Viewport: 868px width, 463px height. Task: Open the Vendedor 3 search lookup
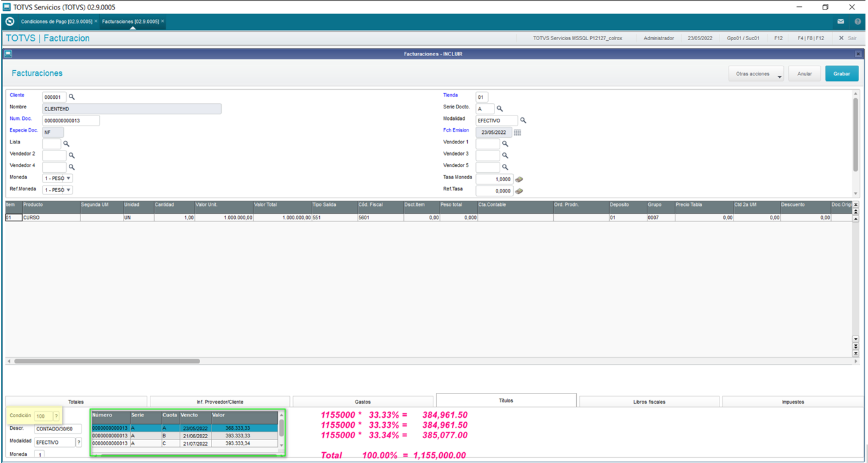[505, 155]
